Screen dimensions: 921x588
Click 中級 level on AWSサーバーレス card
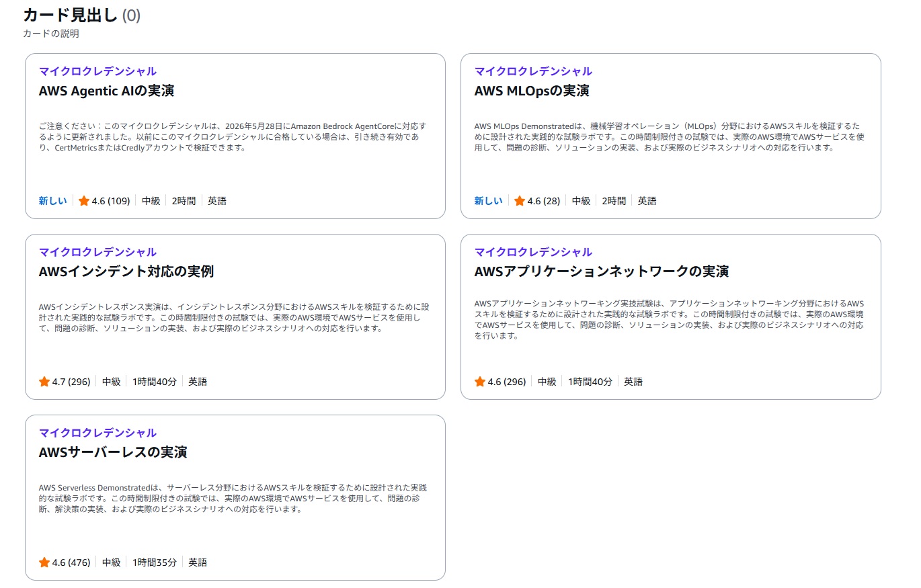pos(112,562)
